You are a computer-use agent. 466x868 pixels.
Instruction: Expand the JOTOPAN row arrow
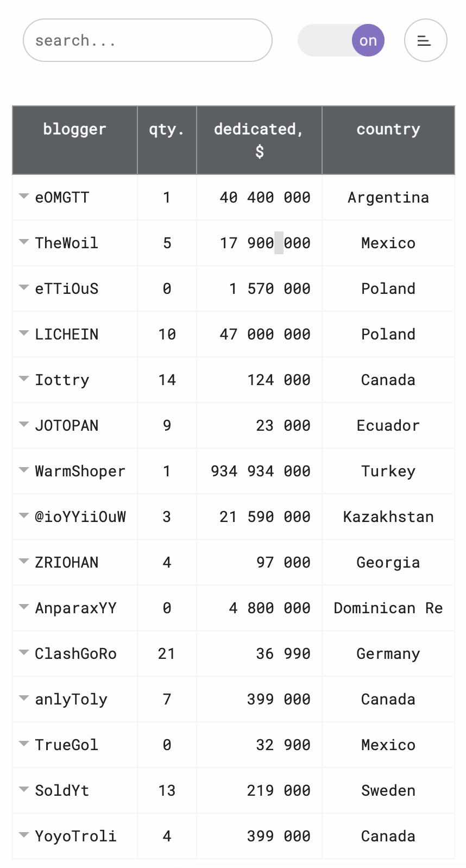pos(23,424)
